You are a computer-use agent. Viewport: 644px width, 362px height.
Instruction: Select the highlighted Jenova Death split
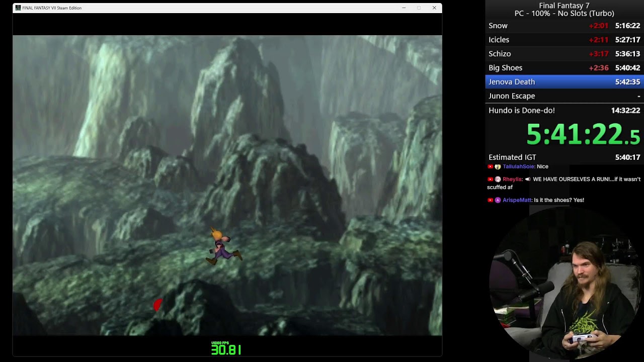click(565, 82)
